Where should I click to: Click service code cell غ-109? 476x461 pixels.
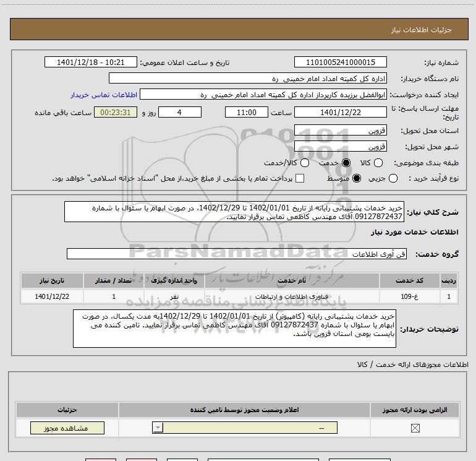click(x=409, y=296)
